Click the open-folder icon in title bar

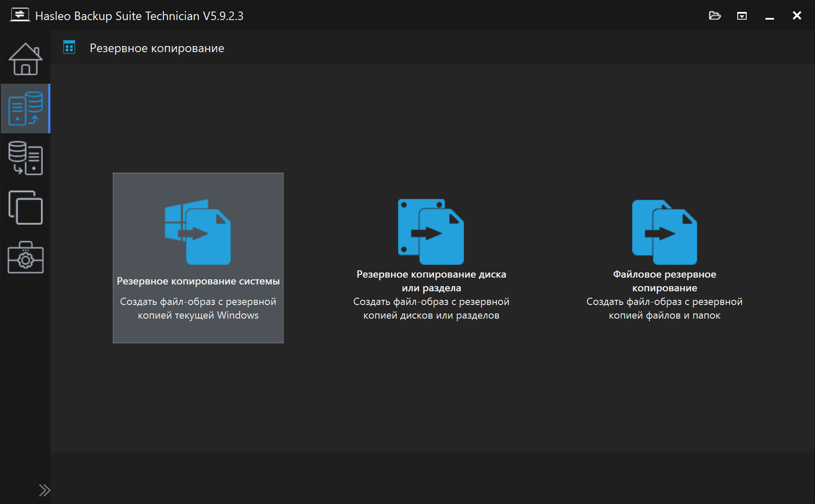click(715, 16)
